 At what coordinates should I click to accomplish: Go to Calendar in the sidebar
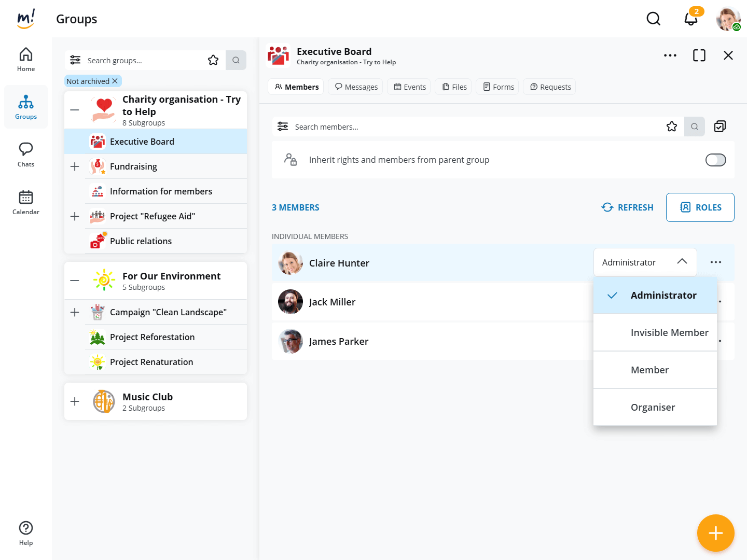26,202
